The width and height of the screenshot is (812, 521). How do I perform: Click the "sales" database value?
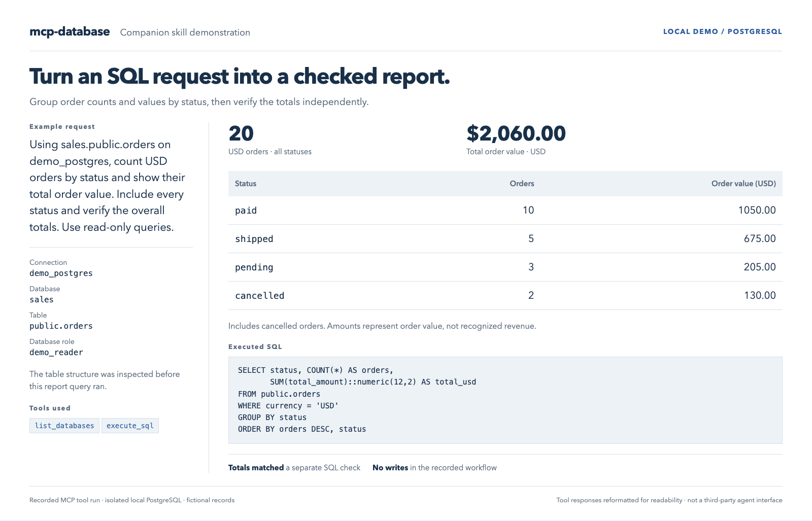[42, 300]
